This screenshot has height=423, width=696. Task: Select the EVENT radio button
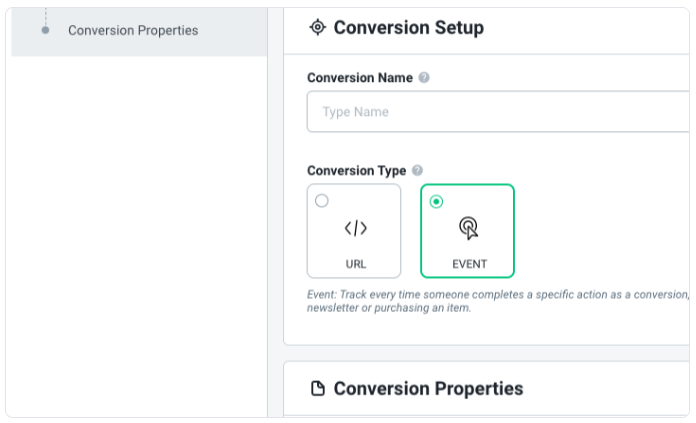pos(436,202)
